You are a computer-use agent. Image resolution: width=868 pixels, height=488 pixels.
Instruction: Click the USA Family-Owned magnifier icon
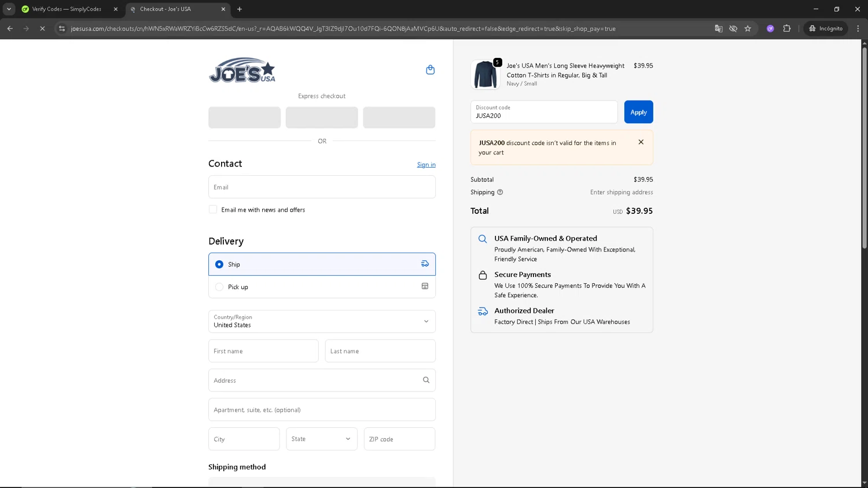(483, 239)
